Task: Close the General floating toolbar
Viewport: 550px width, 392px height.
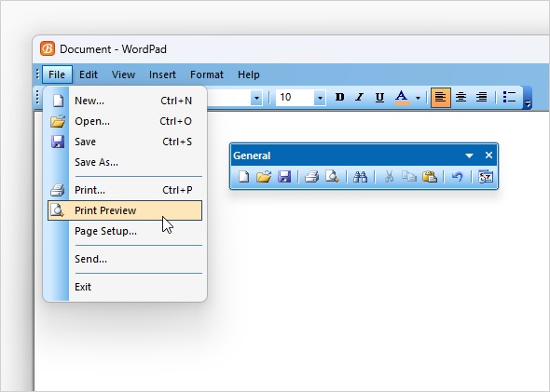Action: click(x=488, y=155)
